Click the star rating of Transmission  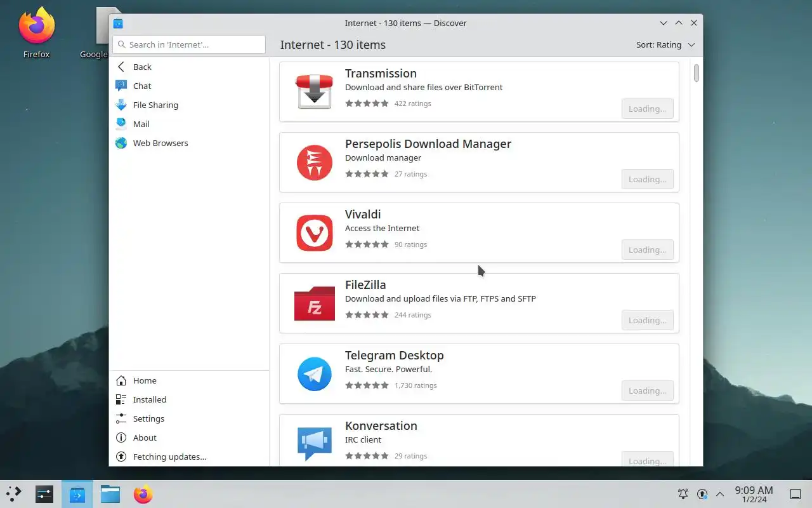pyautogui.click(x=367, y=104)
